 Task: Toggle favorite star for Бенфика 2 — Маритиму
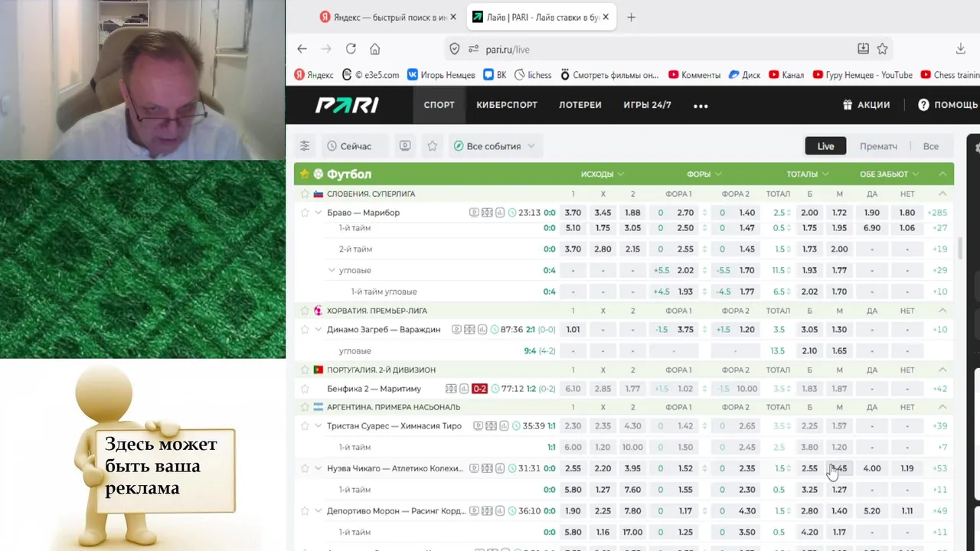(x=305, y=389)
